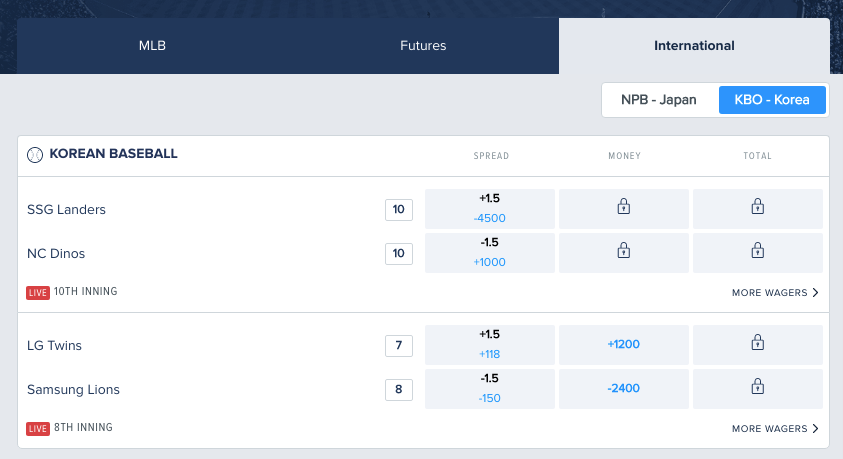The image size is (843, 459).
Task: Bet SSG Landers +1.5 spread at -4500
Action: pos(490,209)
